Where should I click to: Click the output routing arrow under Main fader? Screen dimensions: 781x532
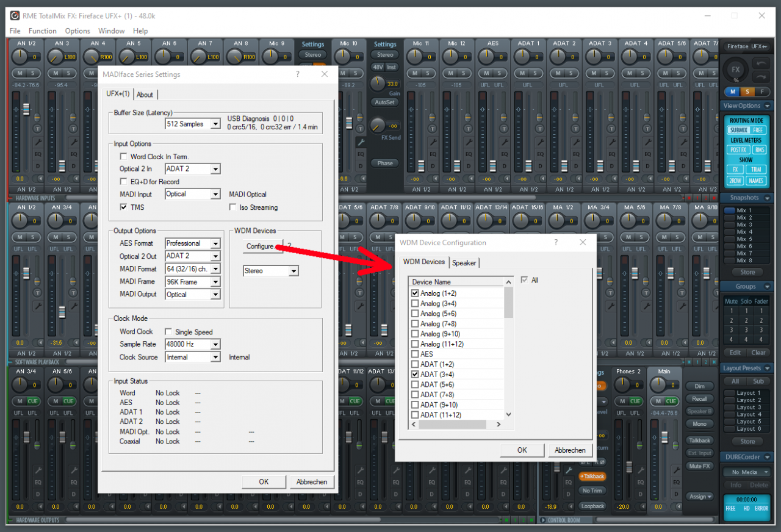point(677,506)
